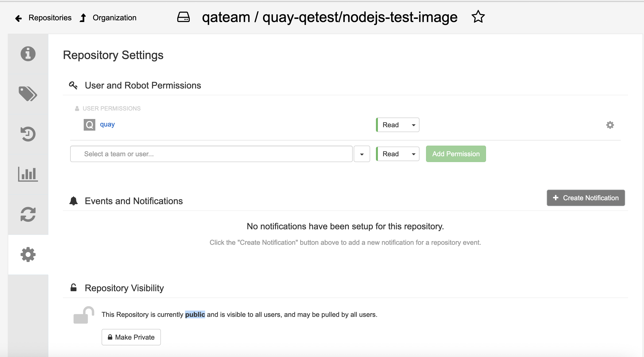Expand the team or user selector arrow
The width and height of the screenshot is (644, 357).
[x=362, y=154]
